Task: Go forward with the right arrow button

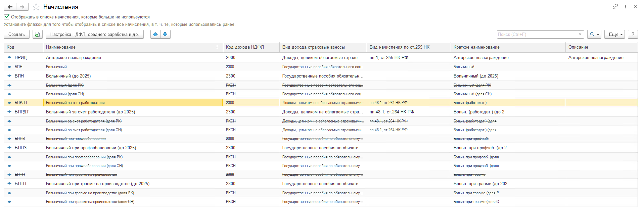Action: click(x=22, y=7)
